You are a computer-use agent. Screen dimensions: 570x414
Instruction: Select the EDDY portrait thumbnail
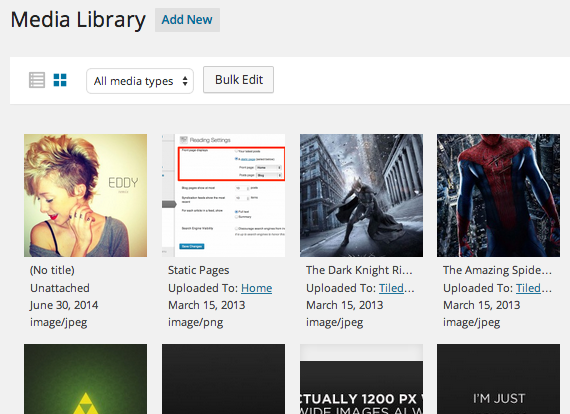[x=85, y=195]
